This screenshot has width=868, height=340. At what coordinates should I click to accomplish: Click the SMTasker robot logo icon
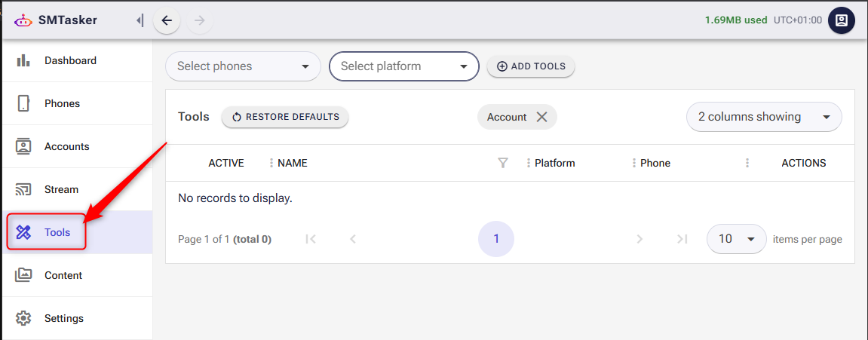pos(23,20)
